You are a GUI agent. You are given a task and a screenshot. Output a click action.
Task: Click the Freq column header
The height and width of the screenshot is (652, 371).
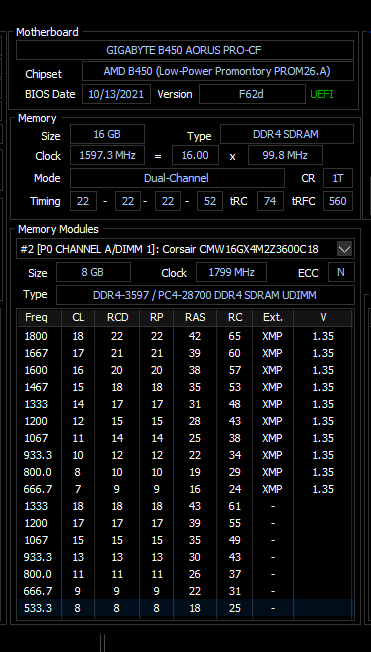(39, 318)
